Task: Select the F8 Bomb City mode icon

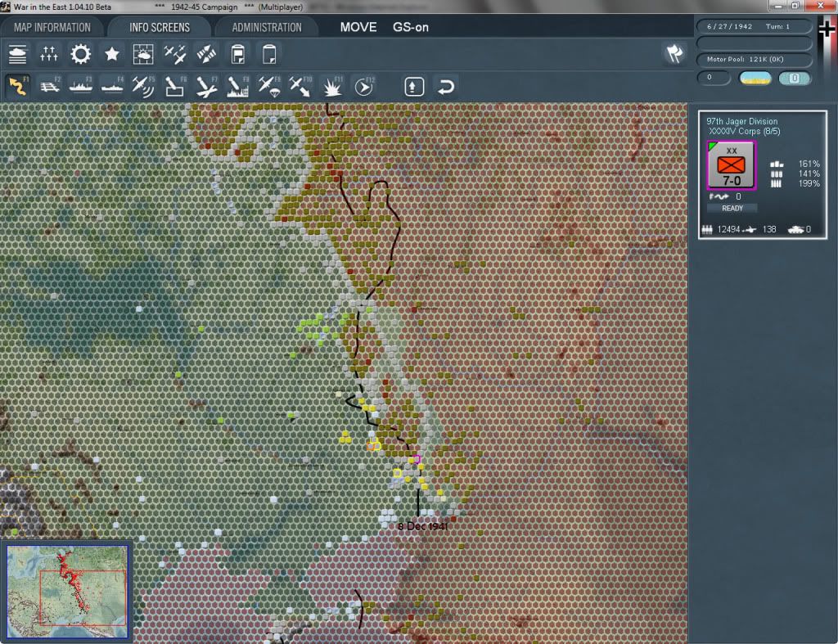Action: pos(238,86)
